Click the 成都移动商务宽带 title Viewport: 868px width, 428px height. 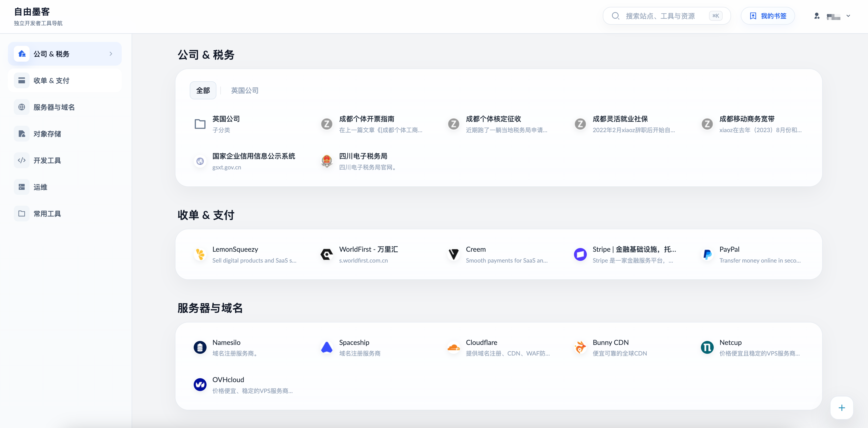[747, 119]
